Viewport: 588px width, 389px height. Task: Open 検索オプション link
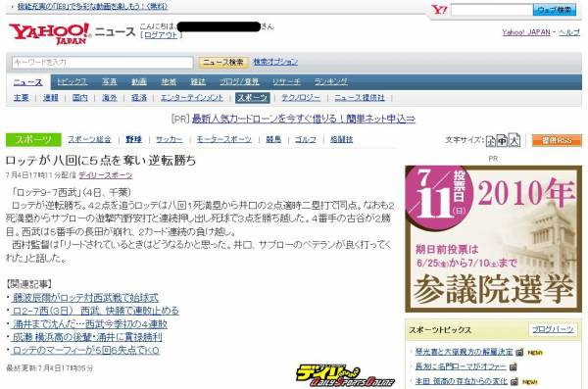point(275,62)
